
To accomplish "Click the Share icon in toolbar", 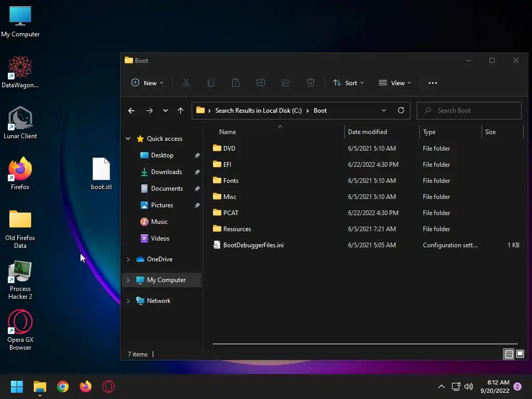I will click(x=286, y=83).
